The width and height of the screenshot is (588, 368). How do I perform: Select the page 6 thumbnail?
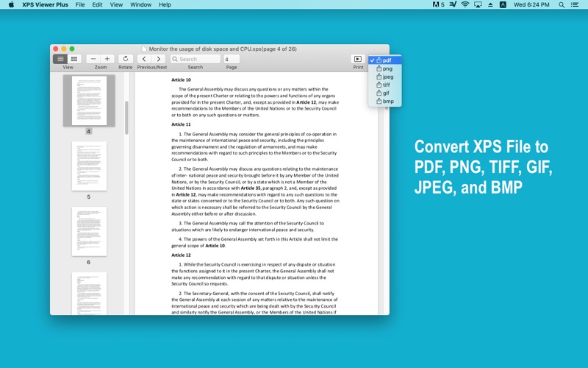coord(89,231)
